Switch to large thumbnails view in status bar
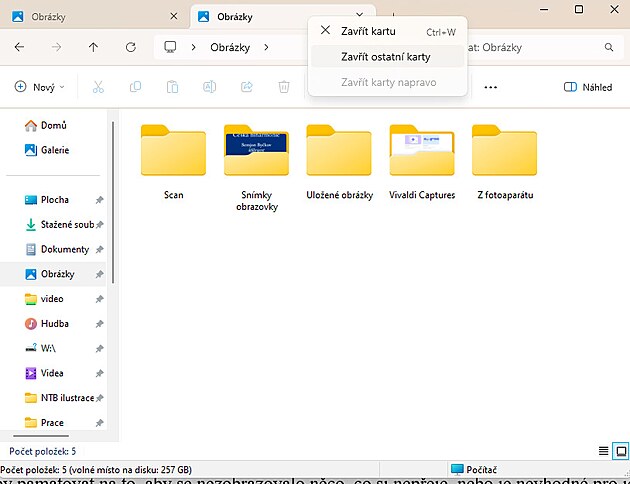This screenshot has width=630, height=484. pos(621,451)
